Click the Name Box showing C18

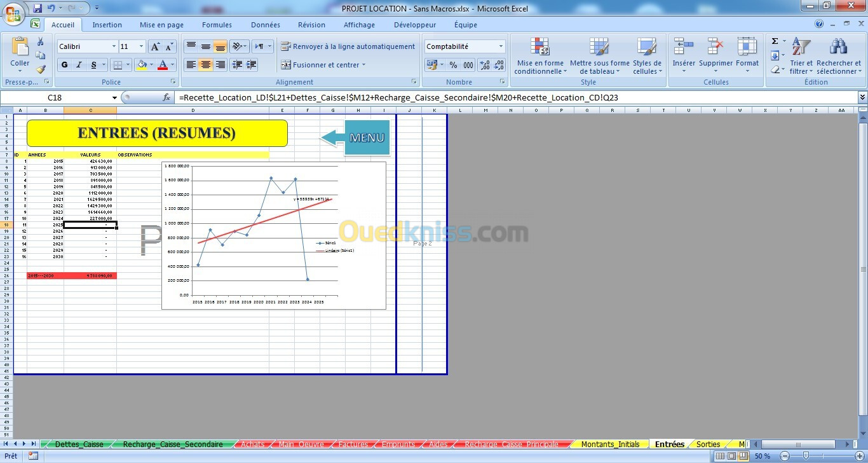pyautogui.click(x=54, y=97)
